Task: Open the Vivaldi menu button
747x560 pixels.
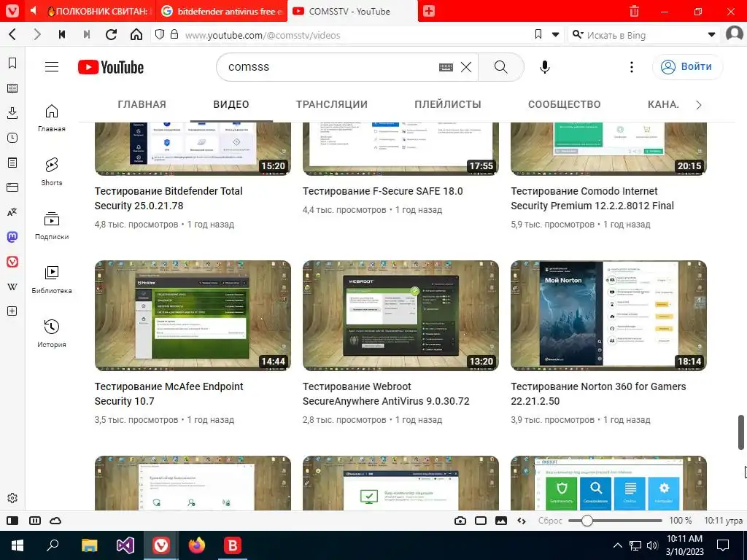Action: pyautogui.click(x=12, y=11)
